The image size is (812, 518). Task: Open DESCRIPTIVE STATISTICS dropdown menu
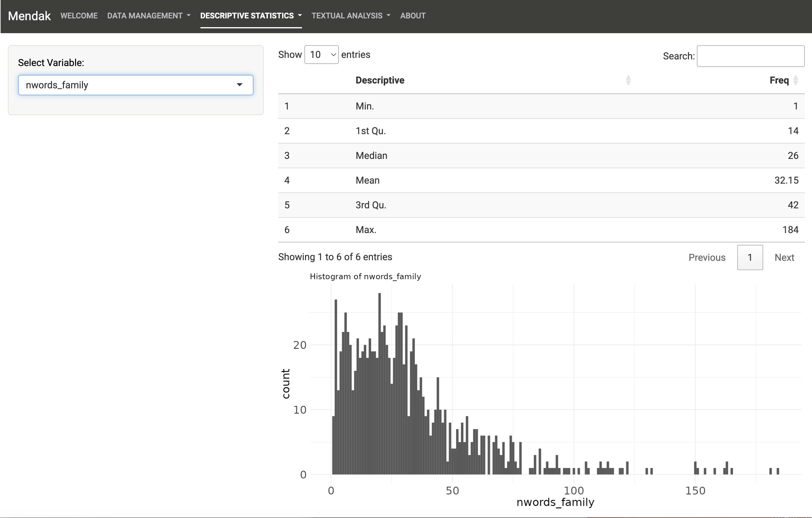251,16
